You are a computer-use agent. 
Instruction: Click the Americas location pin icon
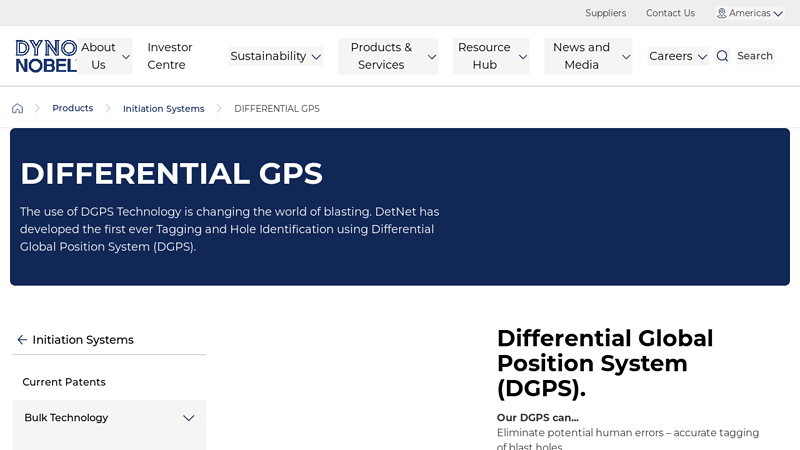click(721, 13)
